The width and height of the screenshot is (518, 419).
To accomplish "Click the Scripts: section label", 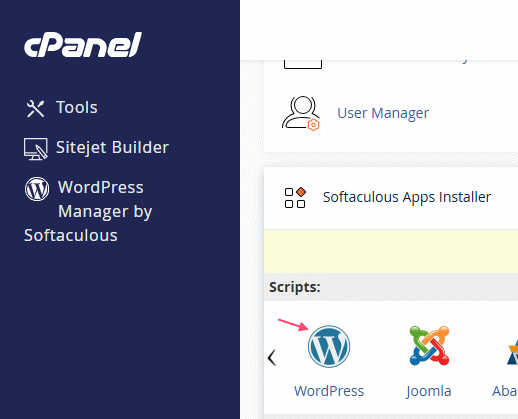I will (x=295, y=287).
